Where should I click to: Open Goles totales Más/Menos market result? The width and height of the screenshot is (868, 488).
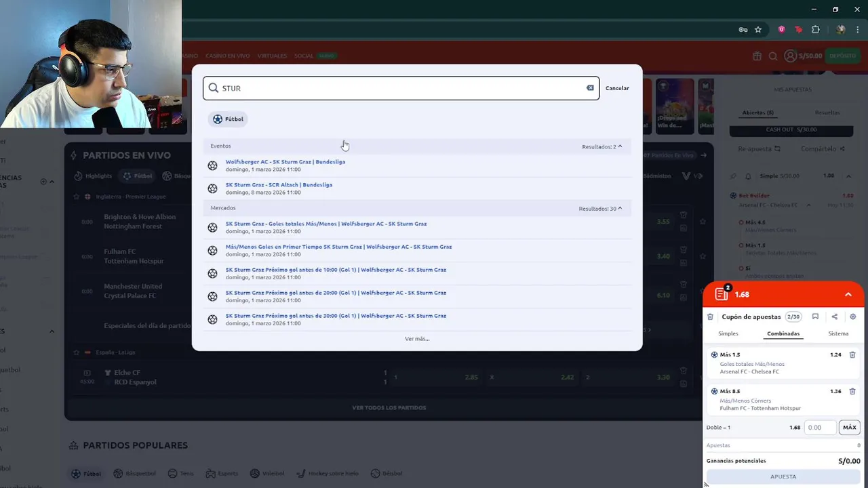point(326,224)
